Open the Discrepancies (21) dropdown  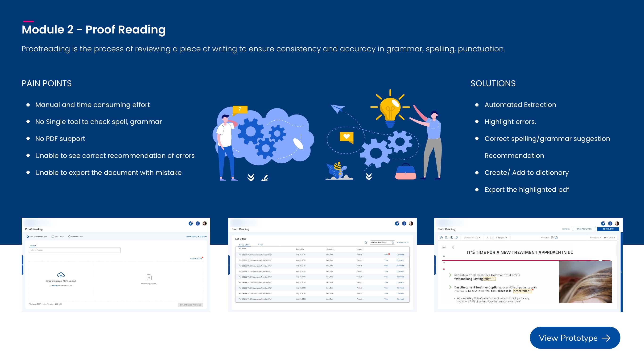pyautogui.click(x=472, y=238)
